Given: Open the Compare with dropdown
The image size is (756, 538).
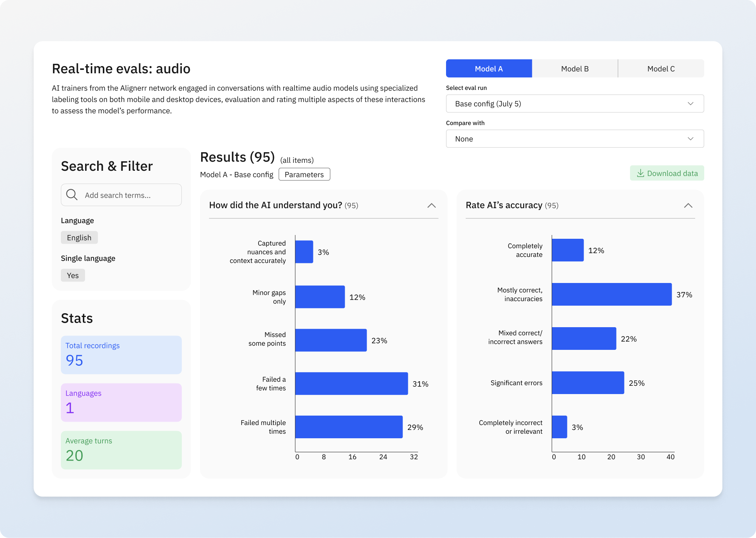Looking at the screenshot, I should (575, 139).
